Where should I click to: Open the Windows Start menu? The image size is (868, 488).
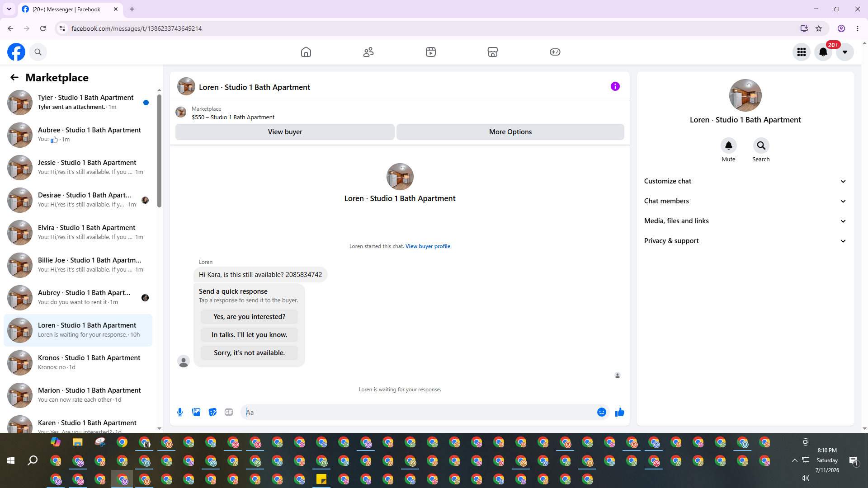(11, 460)
